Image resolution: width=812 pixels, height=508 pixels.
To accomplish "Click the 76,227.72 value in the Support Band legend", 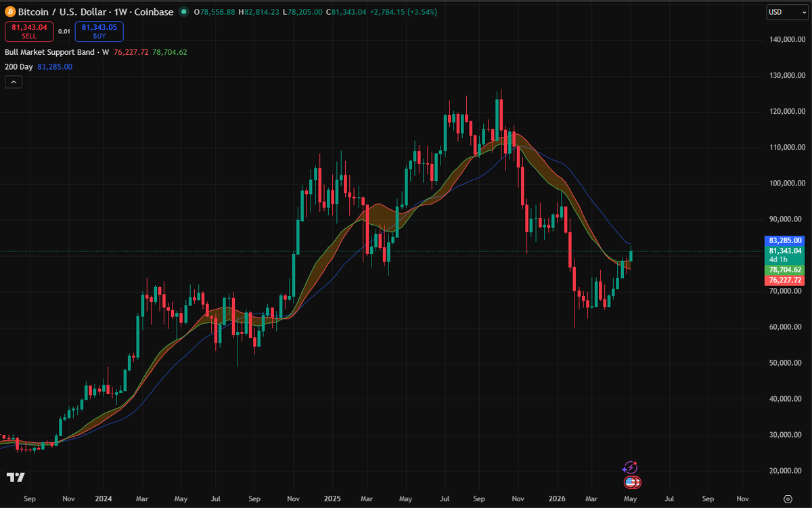I will pyautogui.click(x=131, y=52).
